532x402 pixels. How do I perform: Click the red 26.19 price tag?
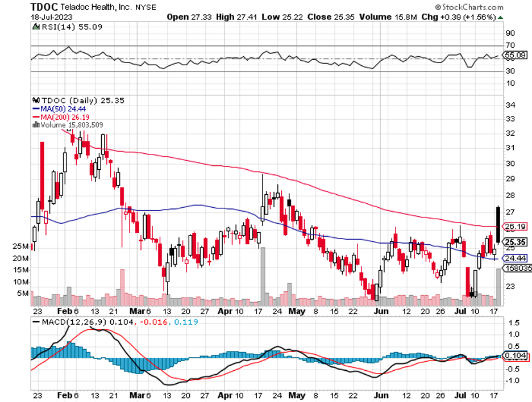[x=516, y=226]
